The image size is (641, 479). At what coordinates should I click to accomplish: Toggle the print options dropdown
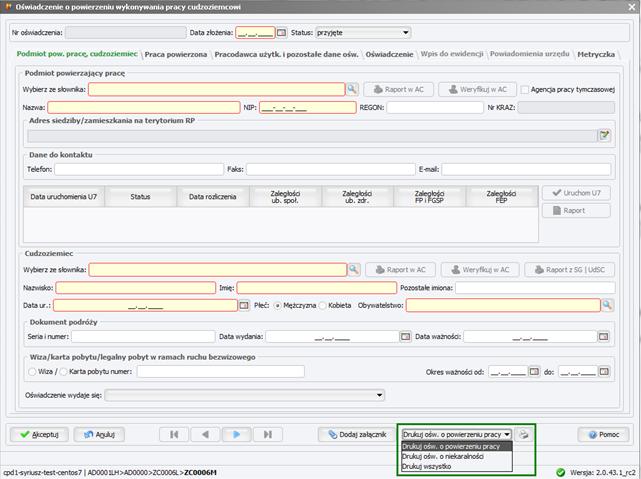[x=507, y=434]
